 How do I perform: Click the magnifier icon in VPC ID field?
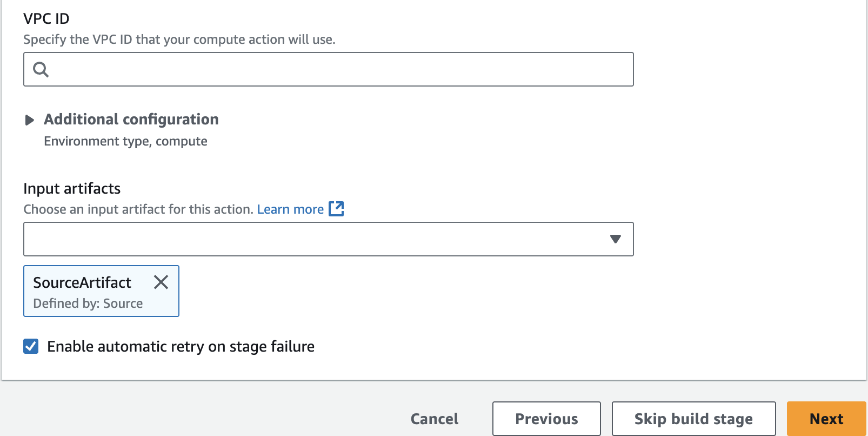pyautogui.click(x=41, y=69)
